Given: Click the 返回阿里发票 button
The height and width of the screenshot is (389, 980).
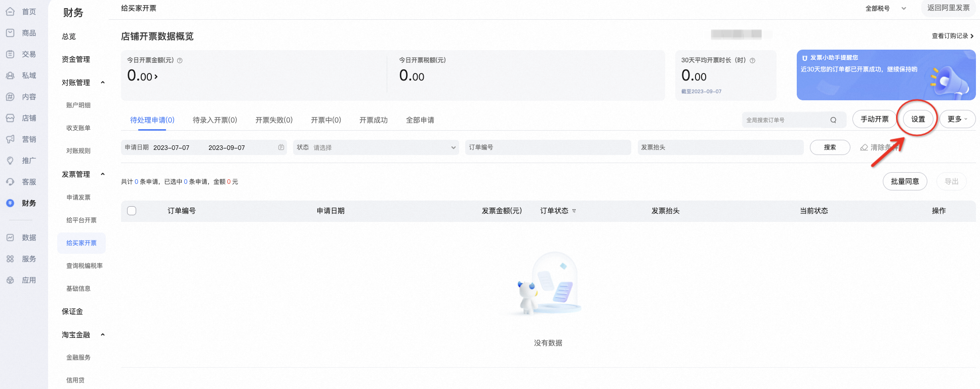Looking at the screenshot, I should click(x=949, y=8).
